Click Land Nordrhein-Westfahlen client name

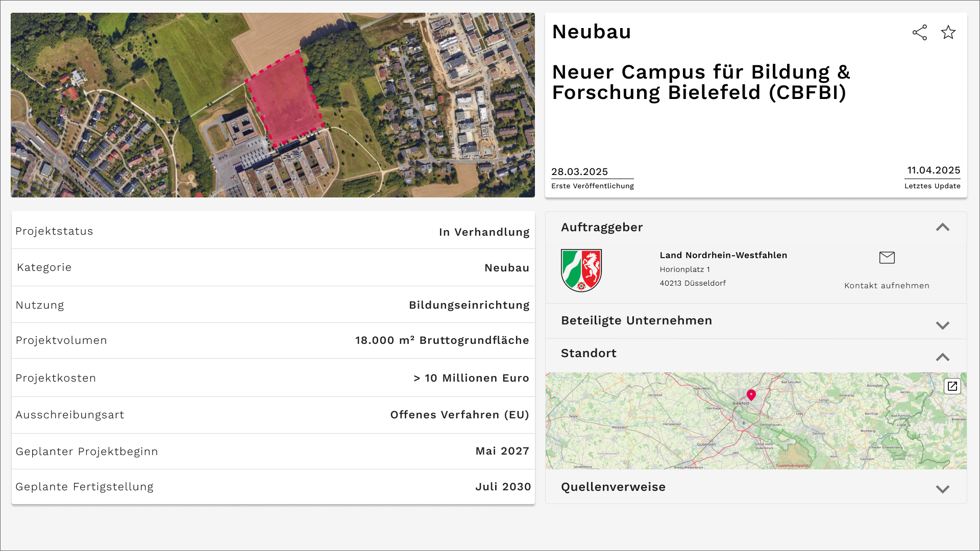pyautogui.click(x=723, y=255)
